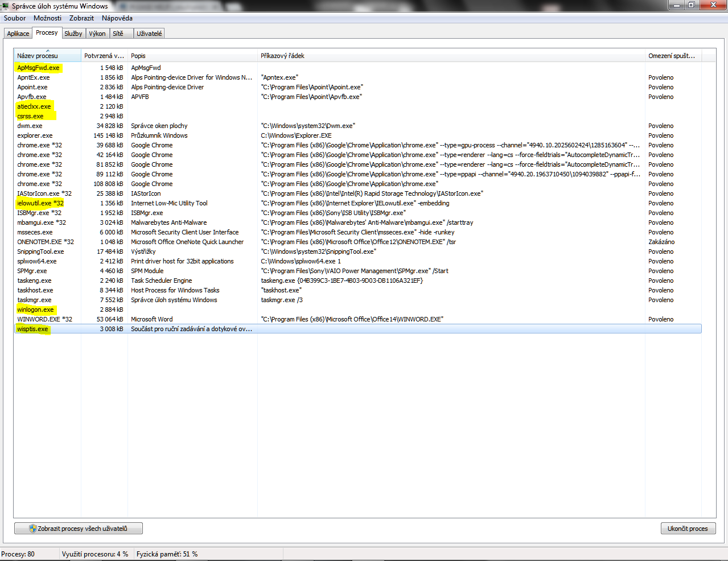Switch to the Uživatelé tab
Viewport: 728px width, 561px height.
click(x=149, y=34)
